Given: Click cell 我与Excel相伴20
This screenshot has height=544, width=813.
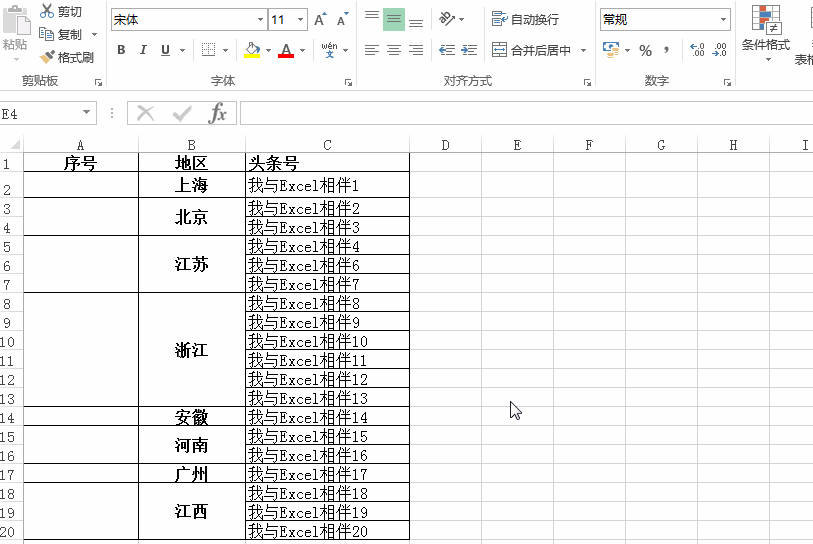Looking at the screenshot, I should pyautogui.click(x=327, y=531).
